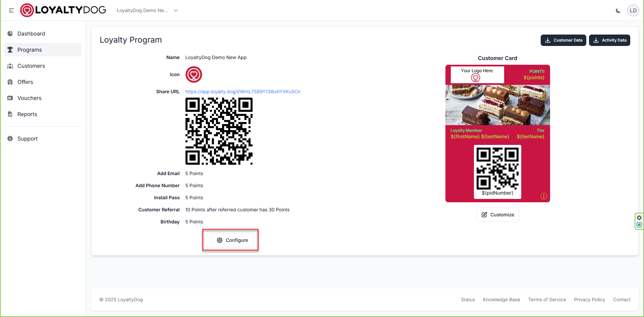Click the ${tierName} placeholder on card
644x317 pixels.
[531, 137]
